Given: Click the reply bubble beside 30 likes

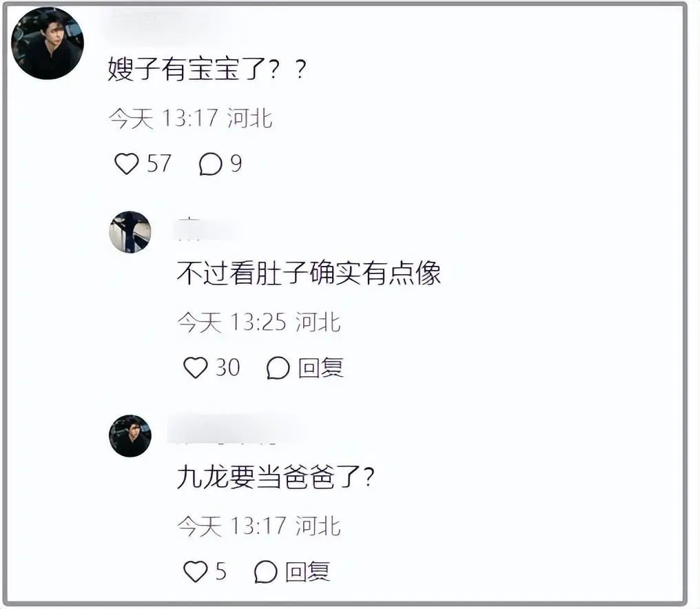Looking at the screenshot, I should click(278, 368).
